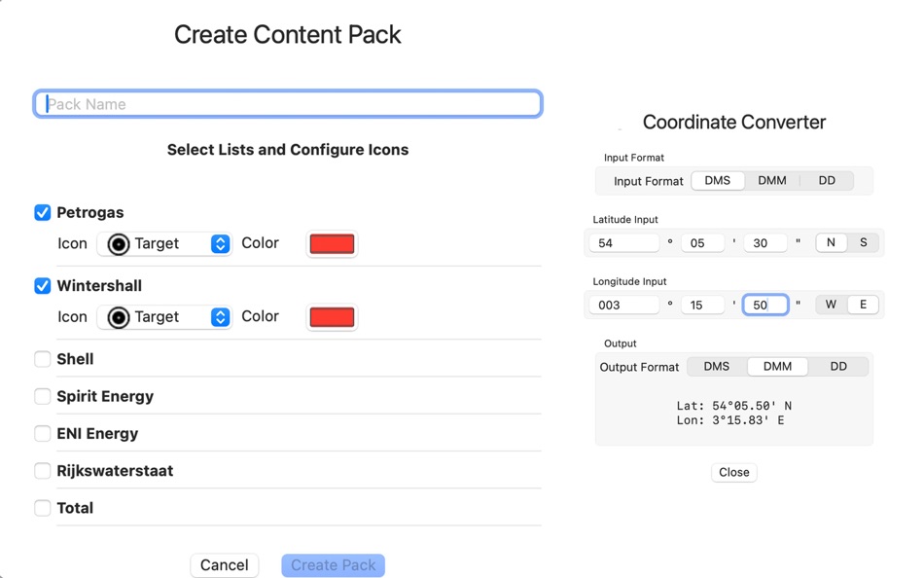Switch output format to DD

(x=838, y=366)
